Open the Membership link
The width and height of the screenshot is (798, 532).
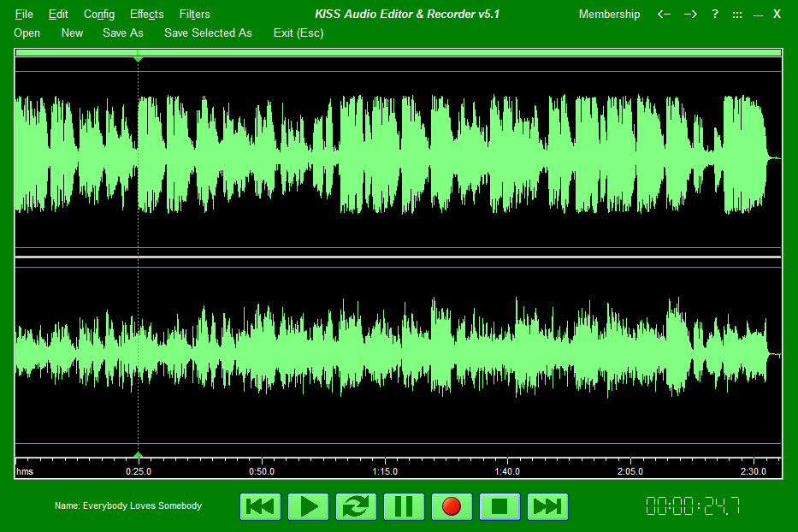tap(609, 14)
